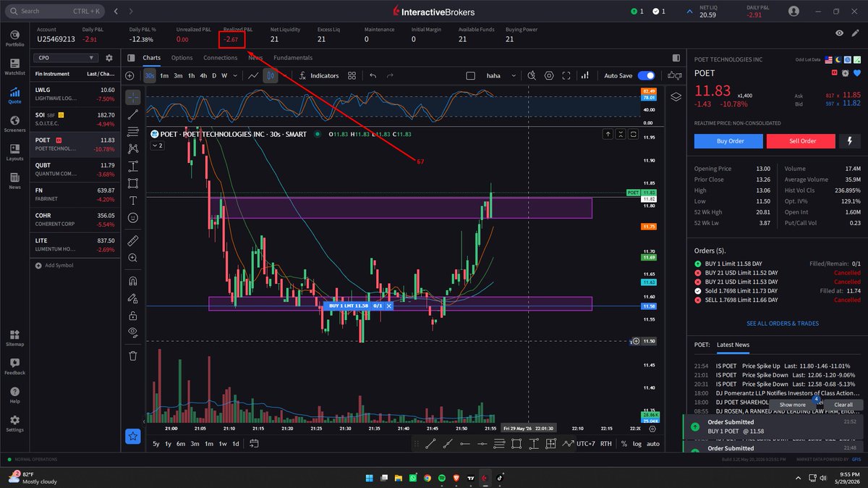
Task: Remove drawings with the trash icon
Action: coord(133,356)
